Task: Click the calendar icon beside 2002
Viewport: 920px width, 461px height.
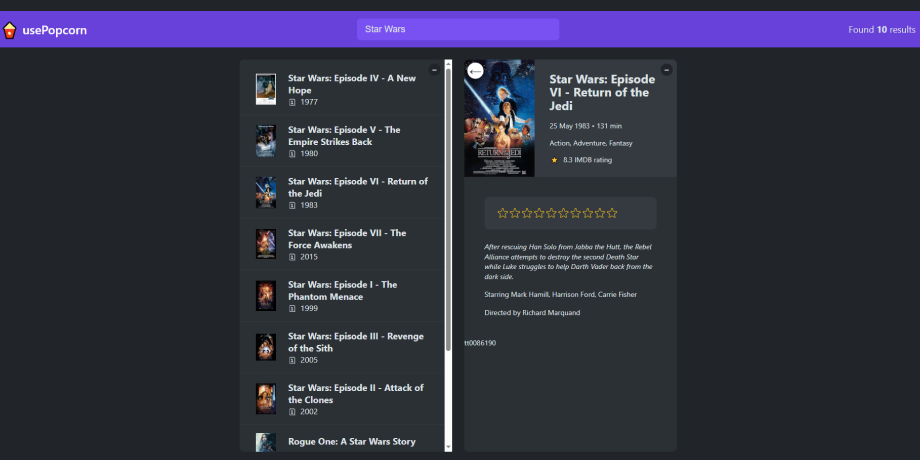Action: (x=292, y=412)
